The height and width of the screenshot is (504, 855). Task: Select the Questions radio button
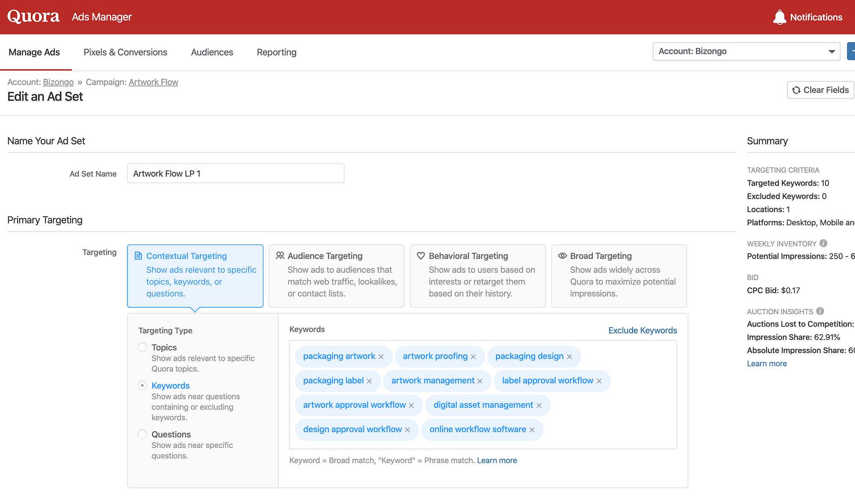point(141,434)
